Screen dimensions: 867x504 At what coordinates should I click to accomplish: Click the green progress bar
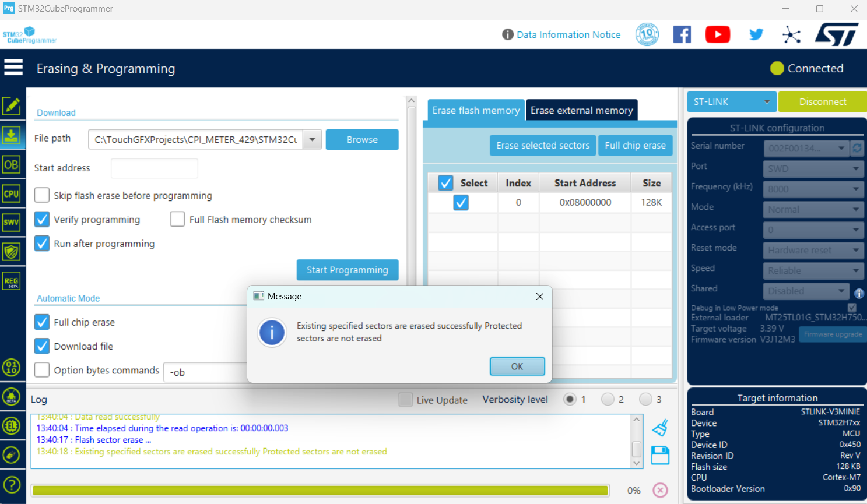(321, 491)
